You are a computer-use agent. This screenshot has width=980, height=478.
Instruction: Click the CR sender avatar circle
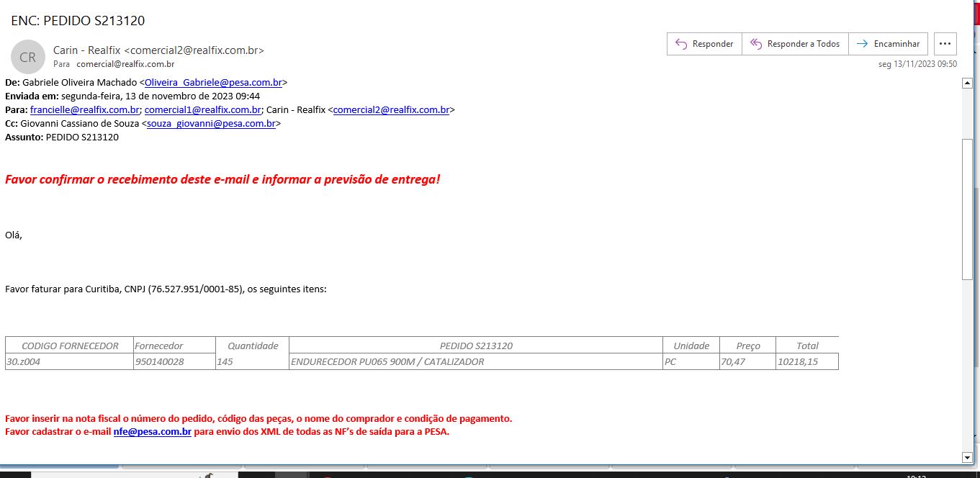coord(27,58)
